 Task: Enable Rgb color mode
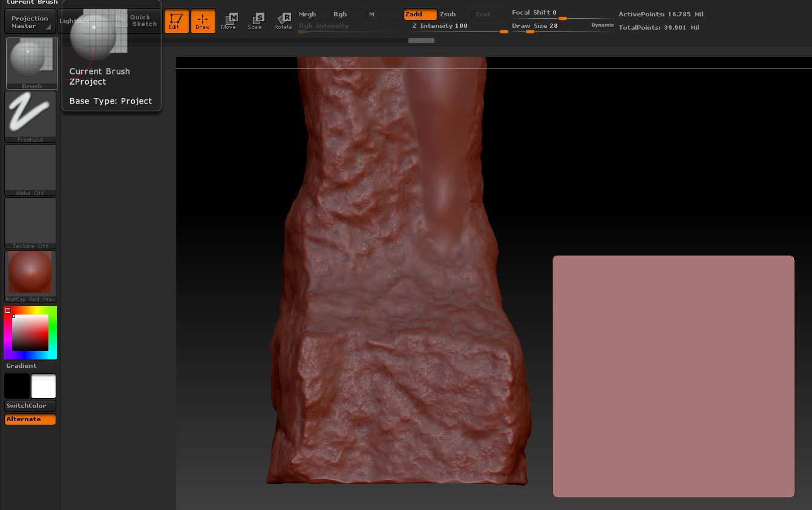(349, 14)
